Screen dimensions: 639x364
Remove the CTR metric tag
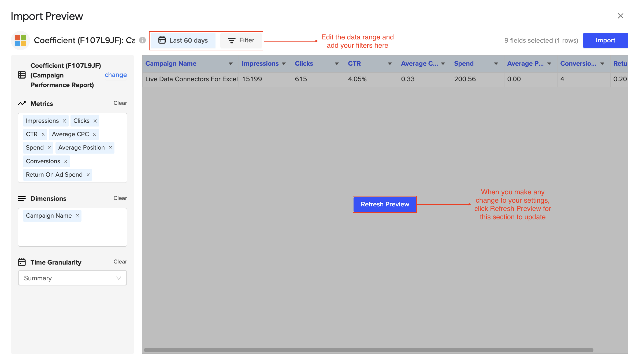pos(43,134)
